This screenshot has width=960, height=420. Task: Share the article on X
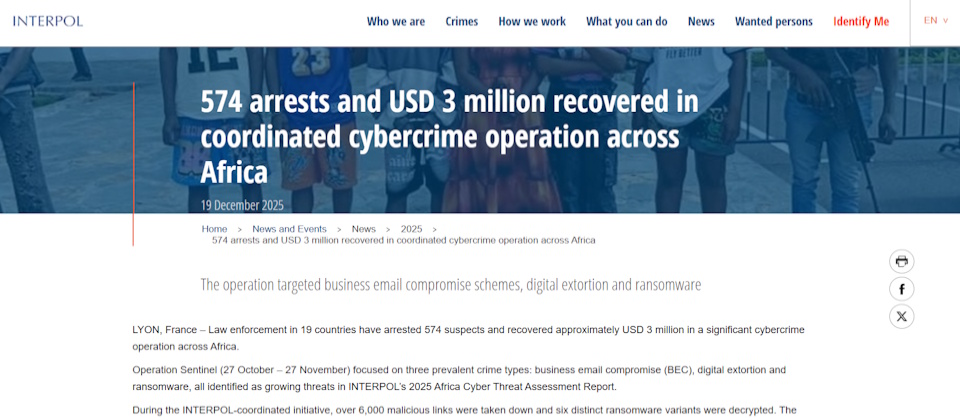tap(901, 316)
